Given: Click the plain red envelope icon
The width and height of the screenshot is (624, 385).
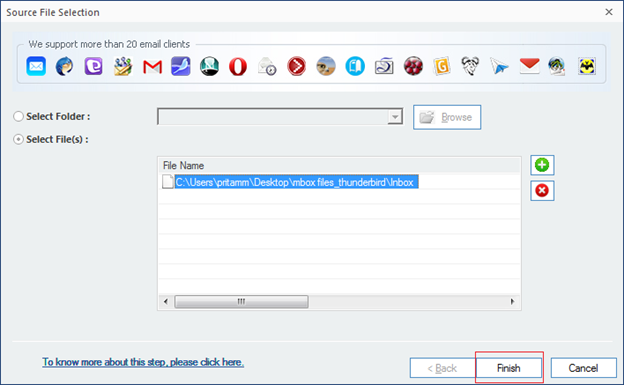Looking at the screenshot, I should coord(529,66).
